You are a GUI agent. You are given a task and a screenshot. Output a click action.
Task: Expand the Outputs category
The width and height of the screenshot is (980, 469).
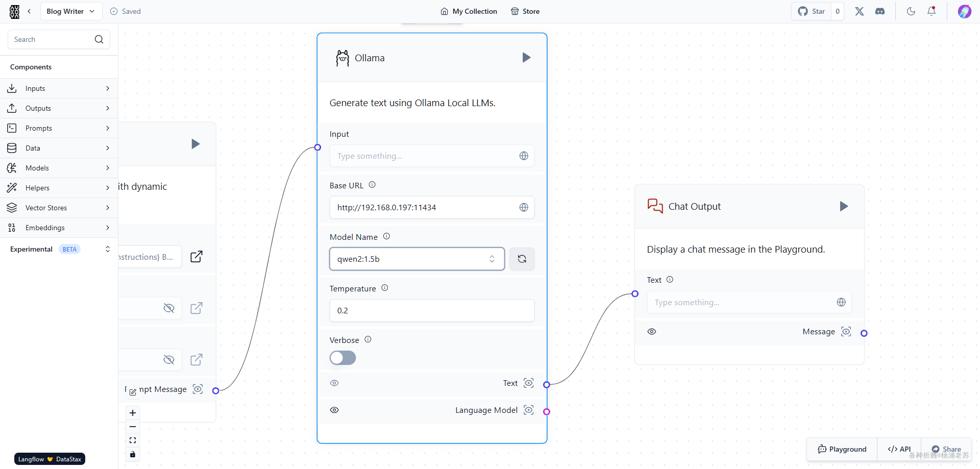[x=59, y=108]
